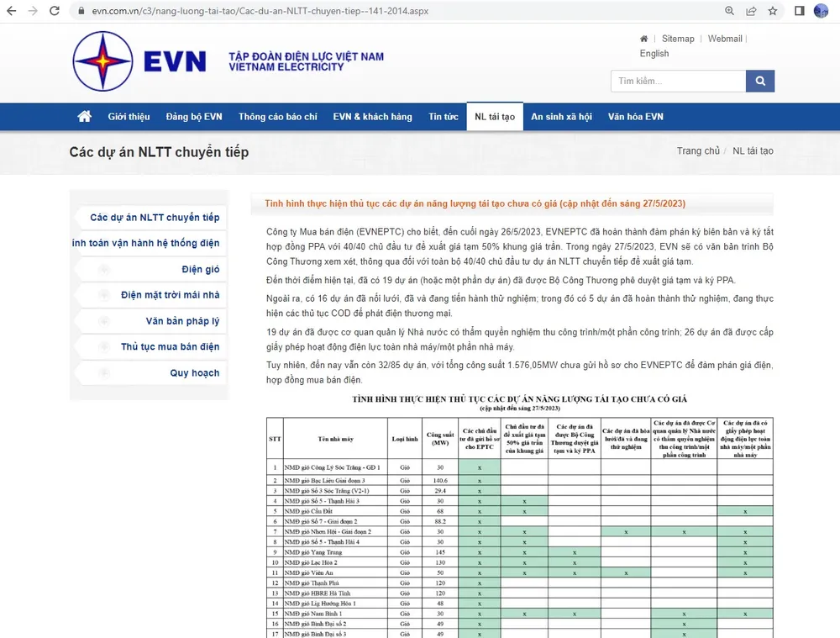This screenshot has height=638, width=840.
Task: Click the home icon in the blue navigation bar
Action: click(x=84, y=116)
